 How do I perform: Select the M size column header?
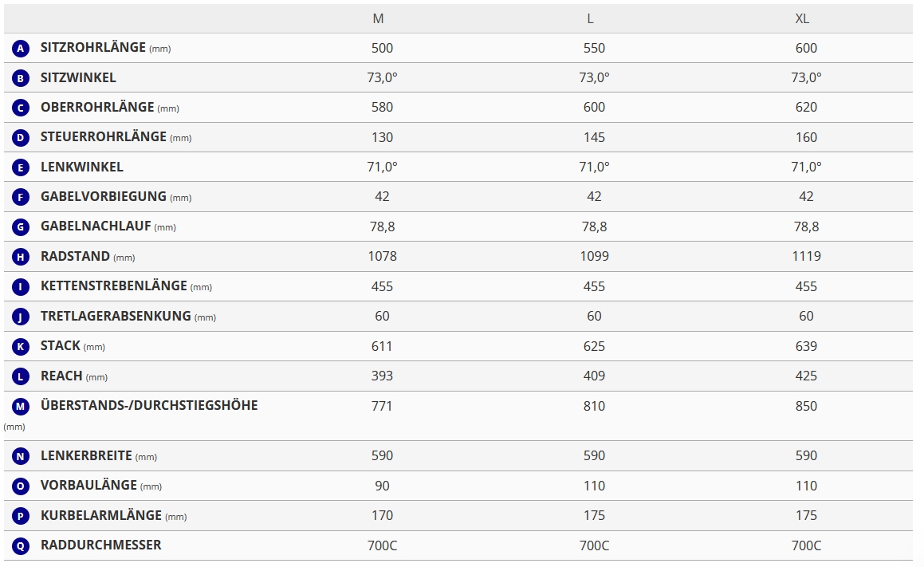[378, 18]
